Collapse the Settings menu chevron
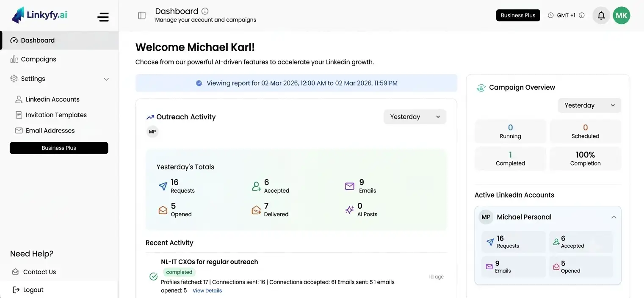 click(x=106, y=79)
